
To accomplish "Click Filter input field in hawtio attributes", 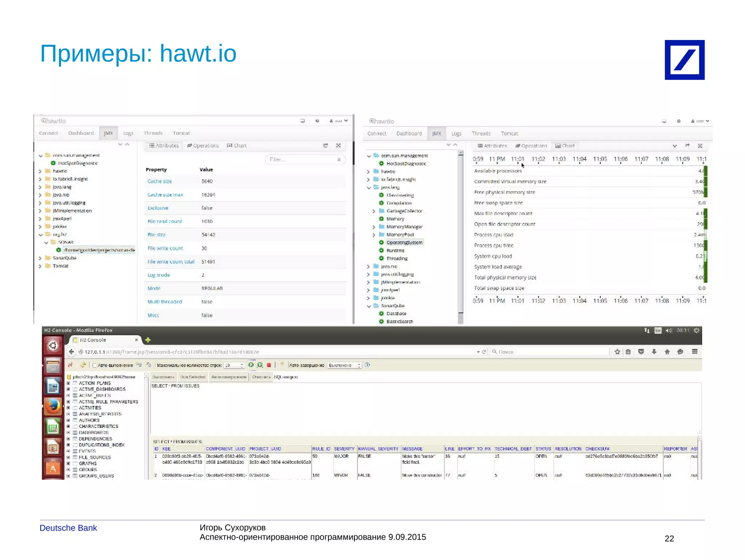I will click(305, 159).
